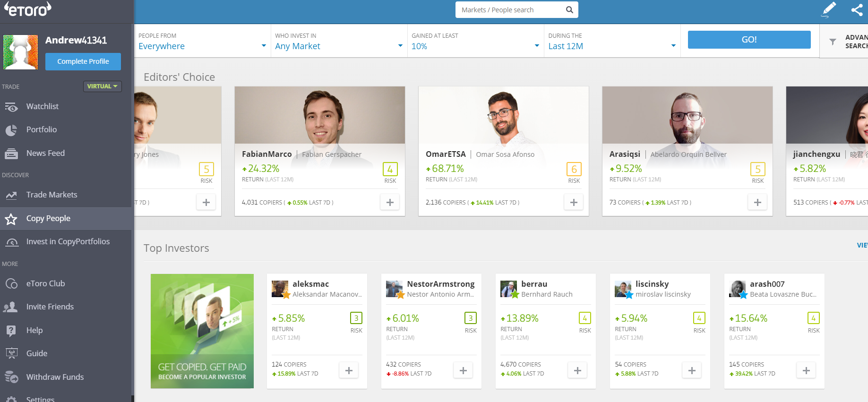Open jianchengxu profile name
The image size is (868, 402).
pos(816,154)
